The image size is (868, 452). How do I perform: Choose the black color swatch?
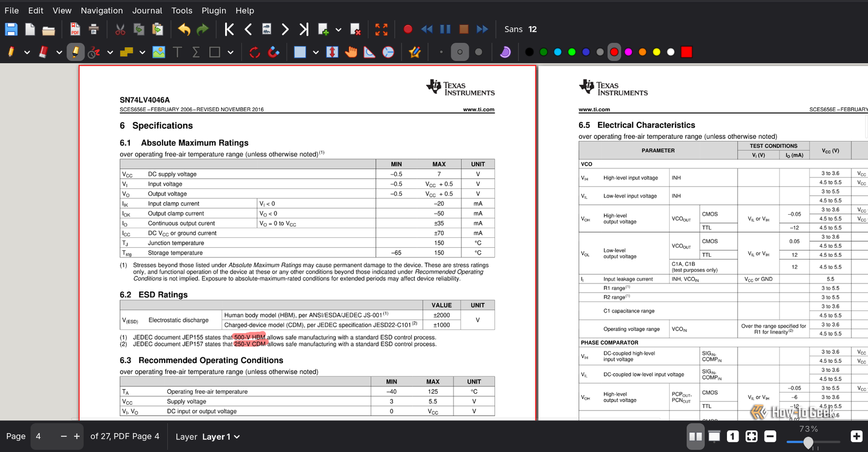pos(529,52)
